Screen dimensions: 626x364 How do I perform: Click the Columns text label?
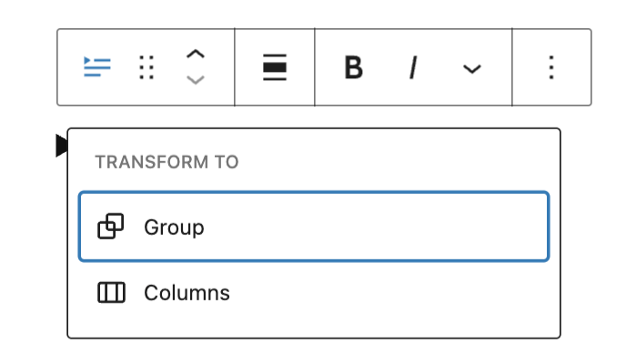click(x=187, y=293)
